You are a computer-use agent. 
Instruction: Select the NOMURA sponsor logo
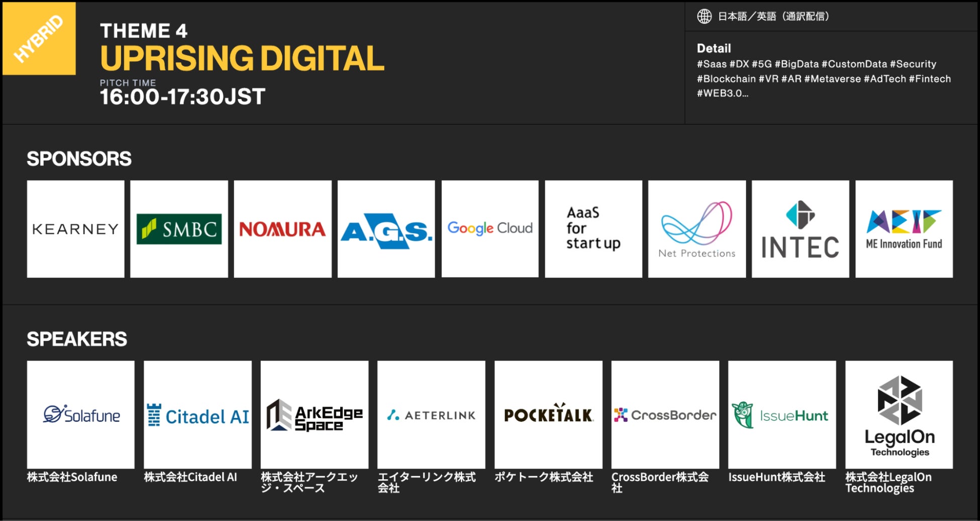pos(282,229)
